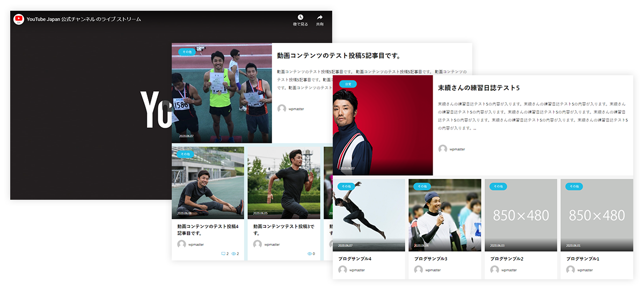
Task: Click wpmaster avatar under ブログサンプル2
Action: [x=494, y=270]
